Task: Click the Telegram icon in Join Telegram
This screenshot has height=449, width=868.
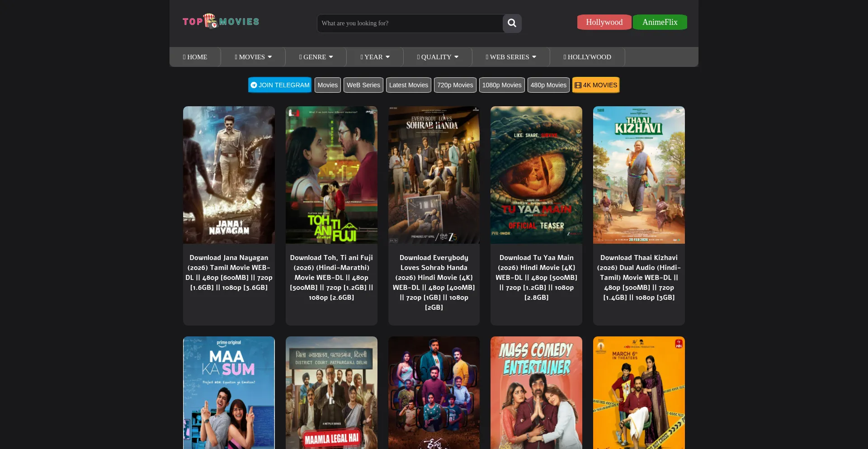Action: pyautogui.click(x=254, y=85)
